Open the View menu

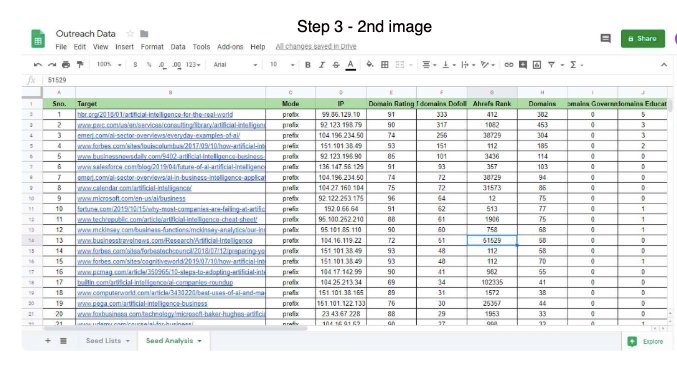[x=101, y=47]
